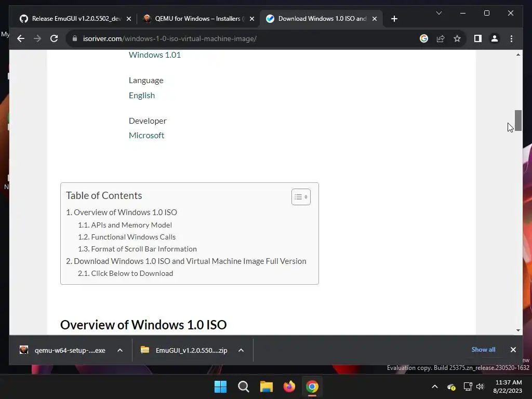Reload the isoriver page
532x399 pixels.
click(x=54, y=38)
